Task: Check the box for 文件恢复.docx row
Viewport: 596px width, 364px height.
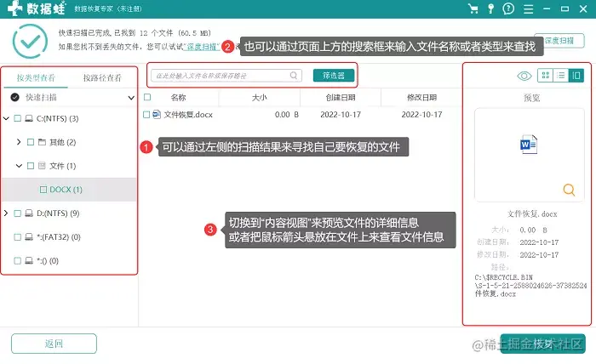Action: coord(146,114)
